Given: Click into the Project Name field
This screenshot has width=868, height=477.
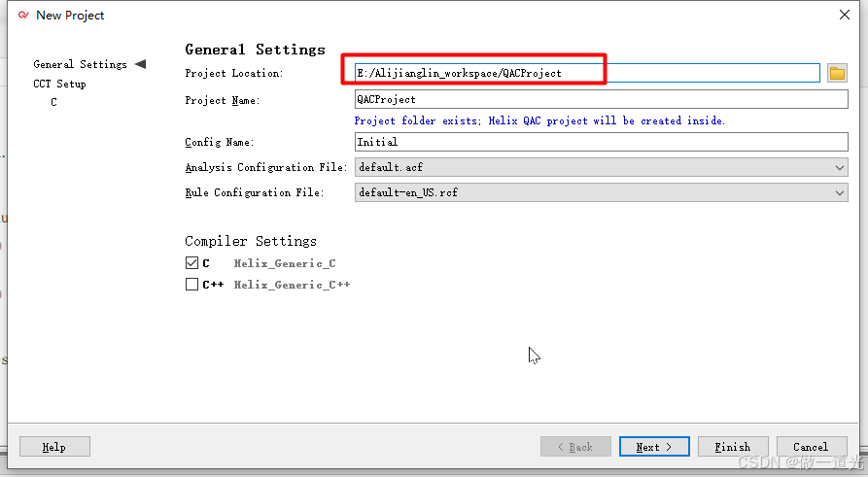Looking at the screenshot, I should (x=601, y=100).
